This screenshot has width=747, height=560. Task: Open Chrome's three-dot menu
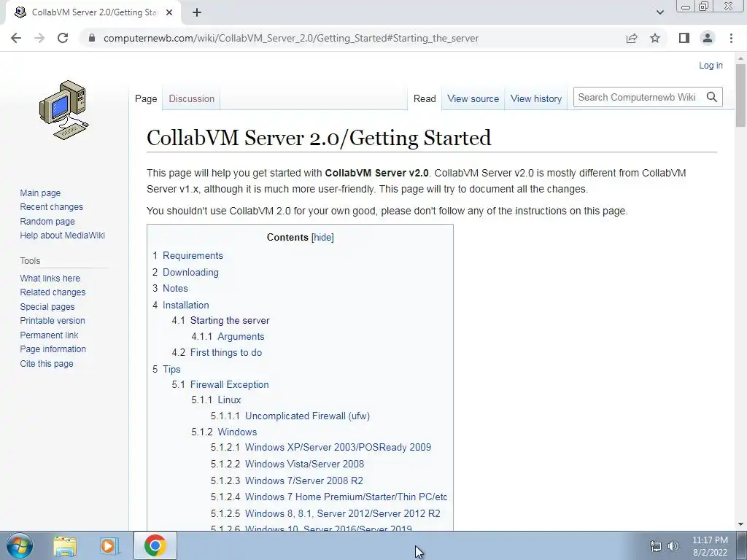click(x=731, y=38)
